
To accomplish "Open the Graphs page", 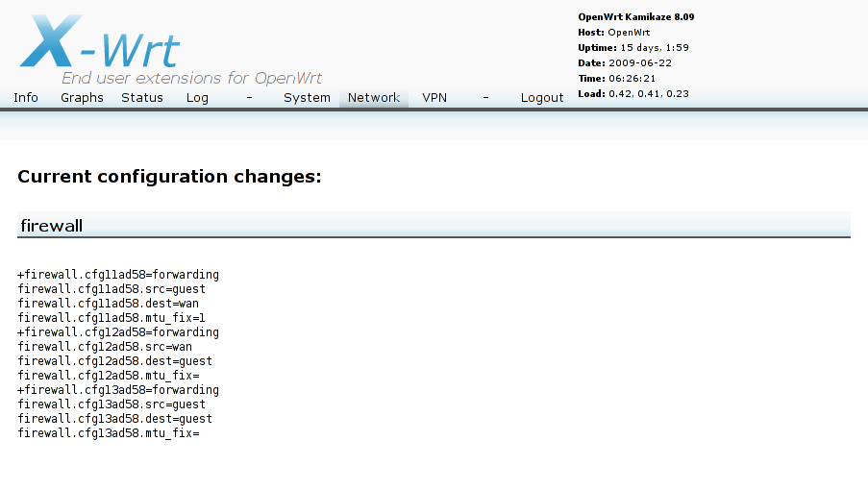I will point(82,98).
